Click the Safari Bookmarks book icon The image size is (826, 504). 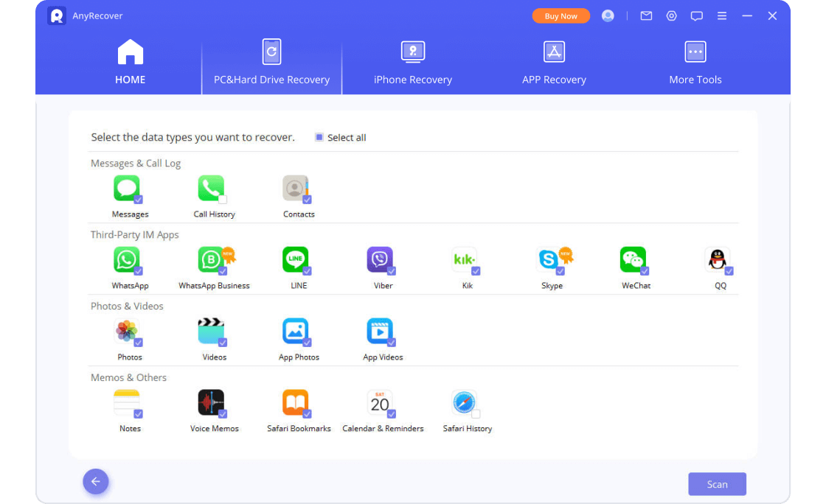pos(295,402)
